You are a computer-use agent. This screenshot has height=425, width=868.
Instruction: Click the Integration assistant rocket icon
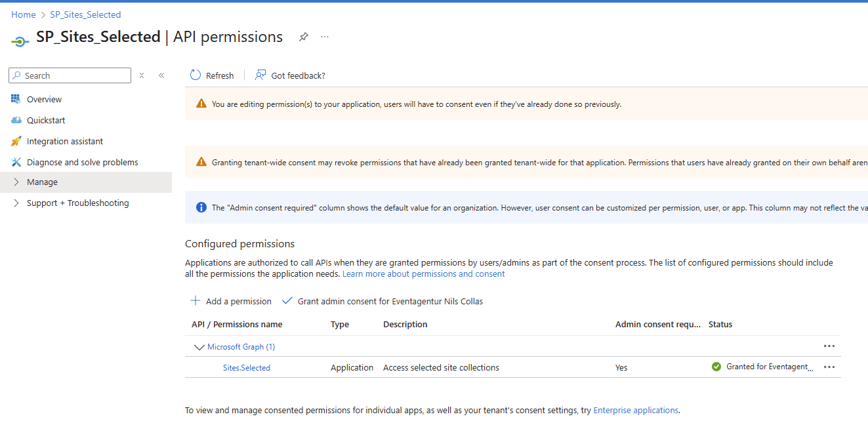[16, 141]
